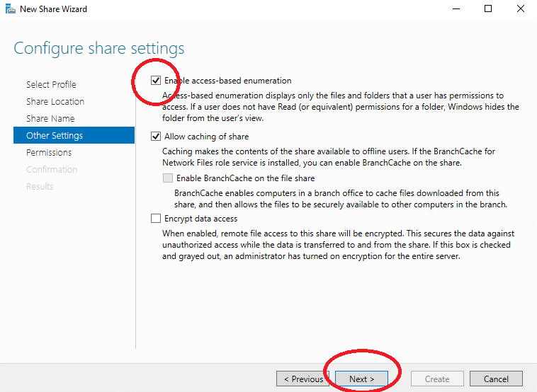Screen dimensions: 537x392
Task: Click Enable BranchCache on the file share checkbox
Action: pyautogui.click(x=168, y=178)
